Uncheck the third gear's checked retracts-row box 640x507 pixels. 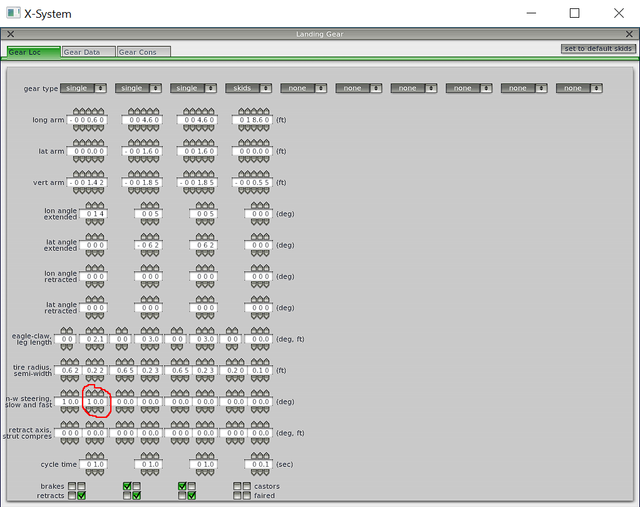tap(192, 496)
